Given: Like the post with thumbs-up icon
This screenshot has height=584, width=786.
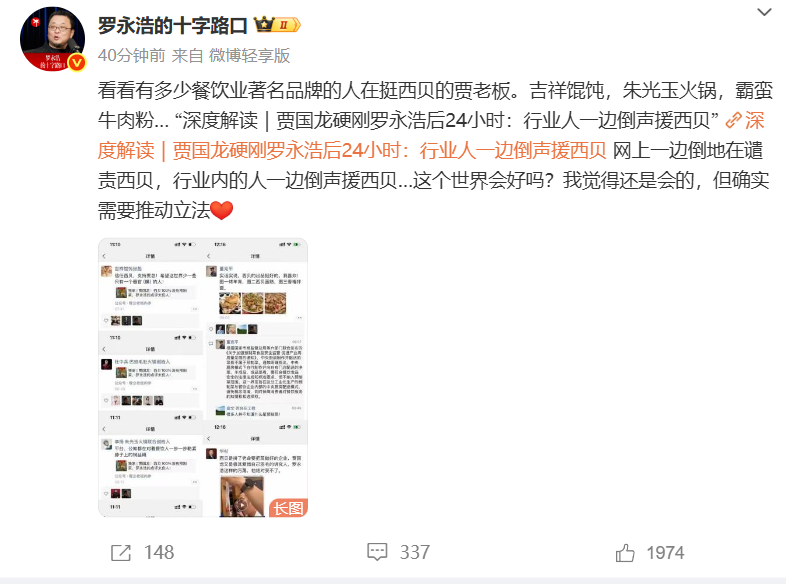Looking at the screenshot, I should (x=625, y=552).
